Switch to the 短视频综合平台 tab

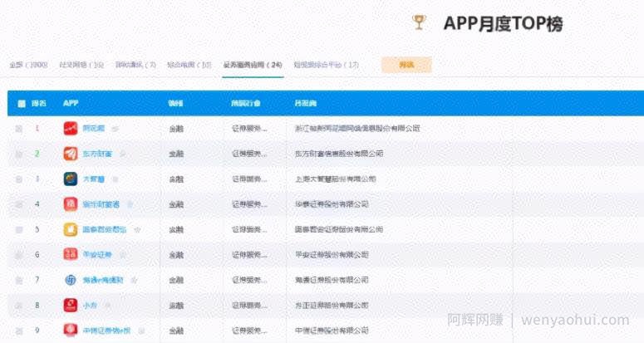327,65
